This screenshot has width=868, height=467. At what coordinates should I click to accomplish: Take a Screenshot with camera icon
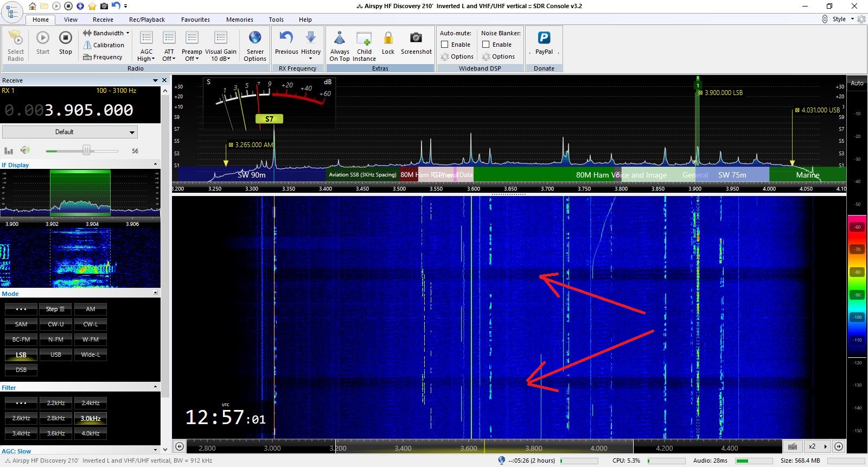(x=416, y=37)
